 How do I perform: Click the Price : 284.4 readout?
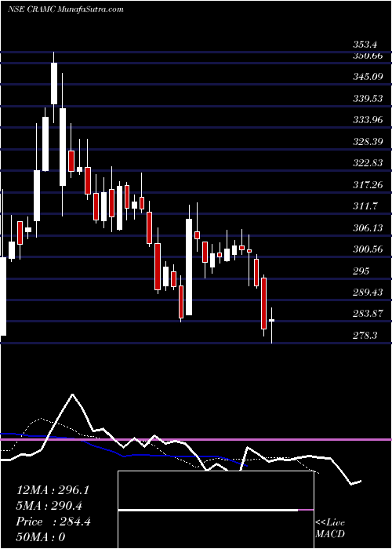click(x=53, y=522)
